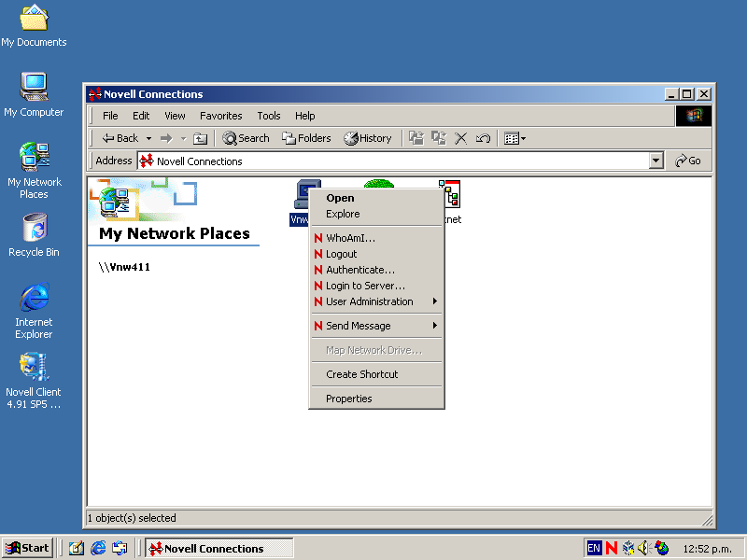This screenshot has height=560, width=747.
Task: Click the Undo toolbar icon
Action: [x=483, y=138]
